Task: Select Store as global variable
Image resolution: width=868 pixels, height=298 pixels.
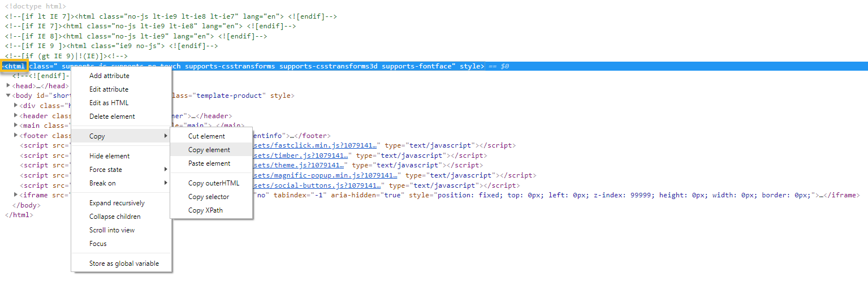Action: point(121,264)
